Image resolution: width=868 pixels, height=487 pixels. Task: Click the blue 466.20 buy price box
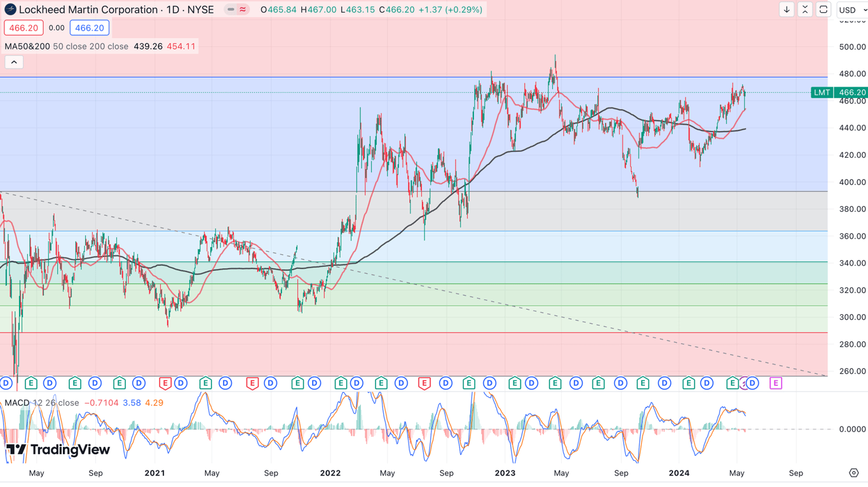90,28
